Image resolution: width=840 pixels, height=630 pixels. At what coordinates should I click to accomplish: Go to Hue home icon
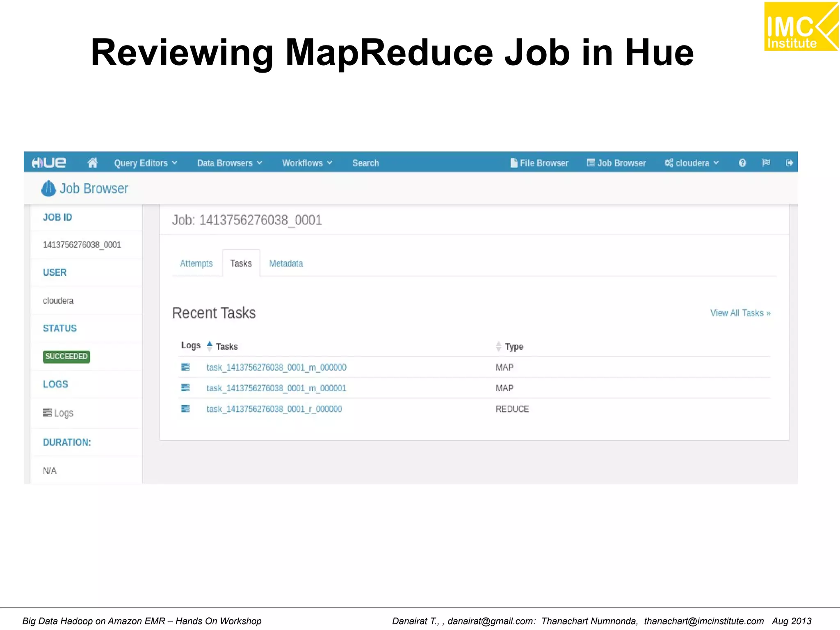[92, 163]
